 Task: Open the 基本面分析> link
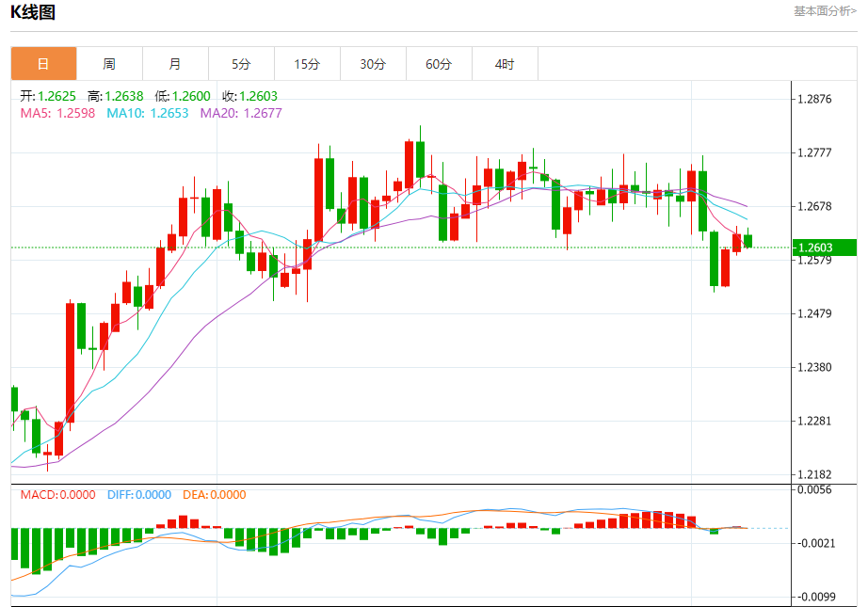tap(825, 11)
